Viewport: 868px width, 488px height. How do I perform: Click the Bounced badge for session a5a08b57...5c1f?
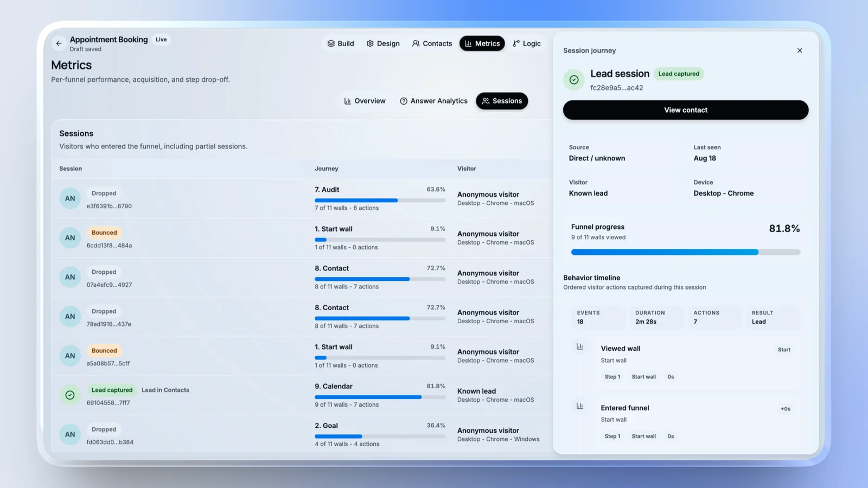[x=104, y=351]
